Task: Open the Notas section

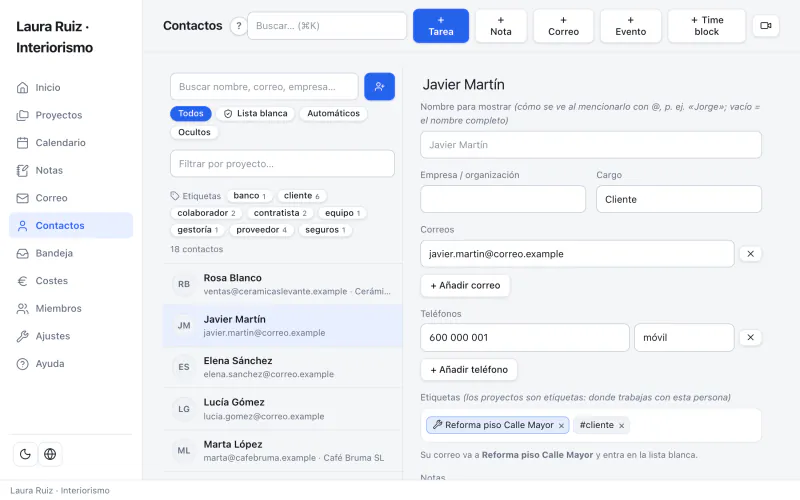Action: 71,170
